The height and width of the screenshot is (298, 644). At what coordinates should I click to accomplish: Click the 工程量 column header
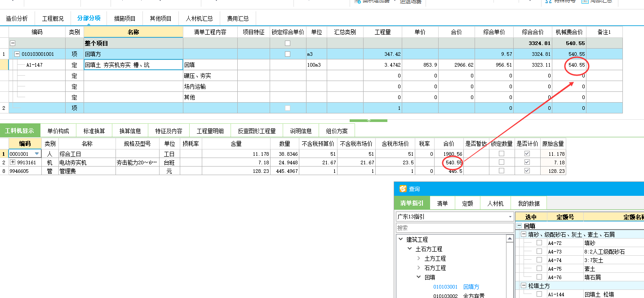coord(383,32)
